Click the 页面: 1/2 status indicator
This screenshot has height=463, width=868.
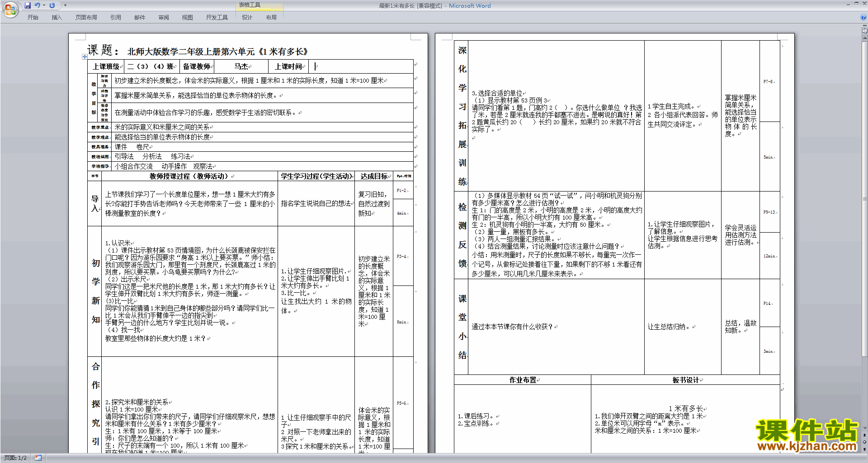[15, 458]
